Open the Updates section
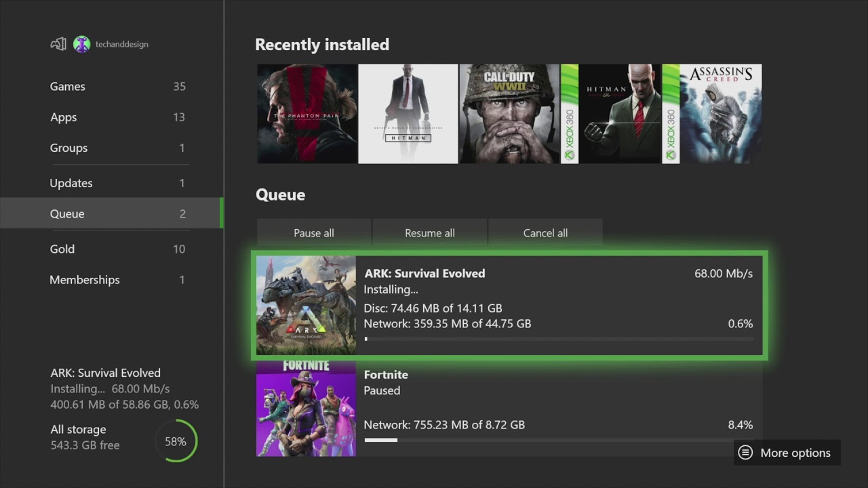The image size is (868, 488). pos(112,183)
